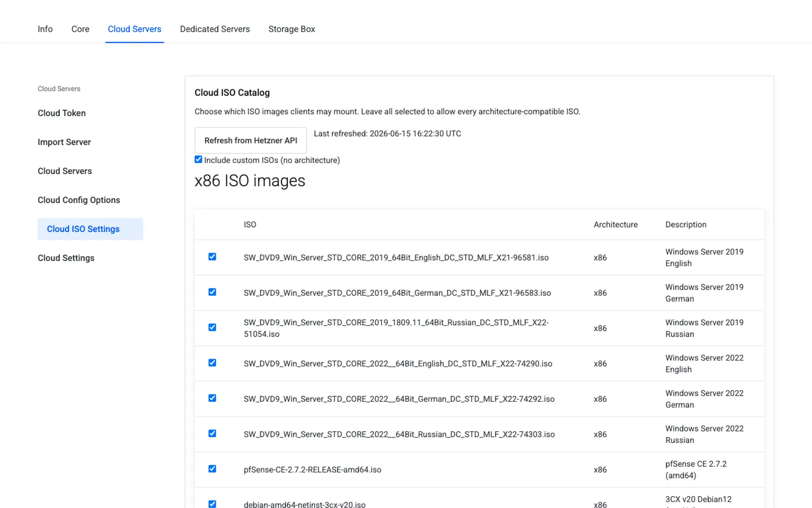Click the pfSense-CE-2.7.2-RELEASE-amd64.iso filename
812x508 pixels.
point(312,470)
